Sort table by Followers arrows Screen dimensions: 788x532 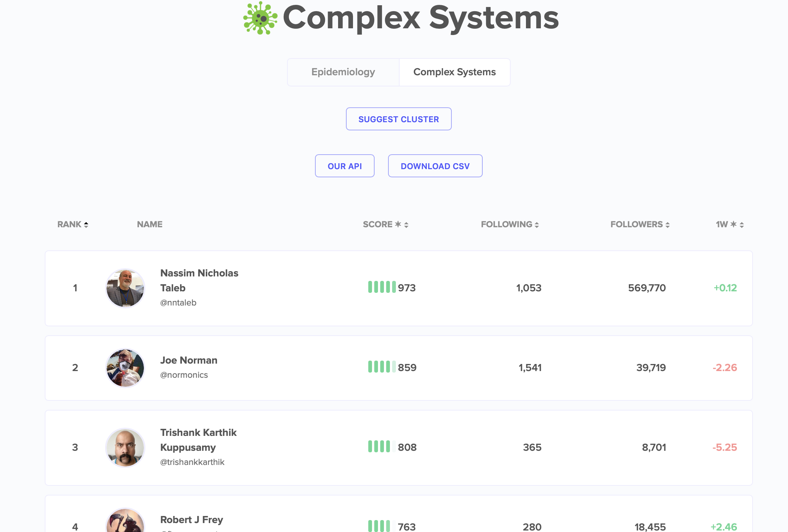point(668,225)
